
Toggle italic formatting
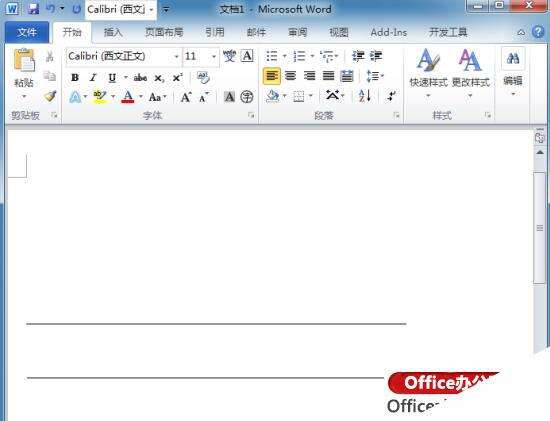[x=93, y=77]
